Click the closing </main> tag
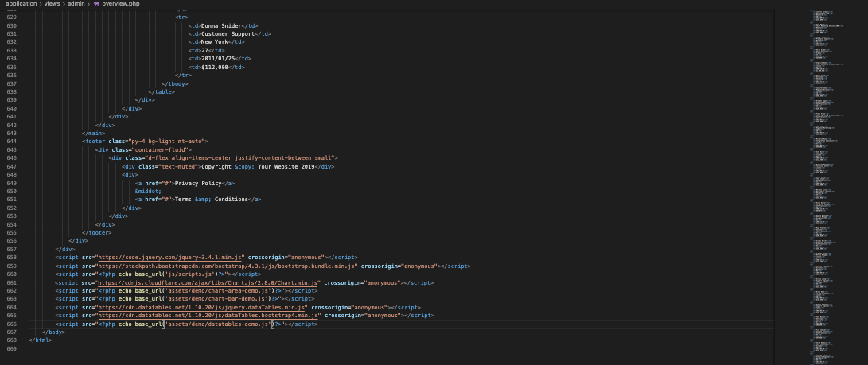868x365 pixels. [x=93, y=134]
